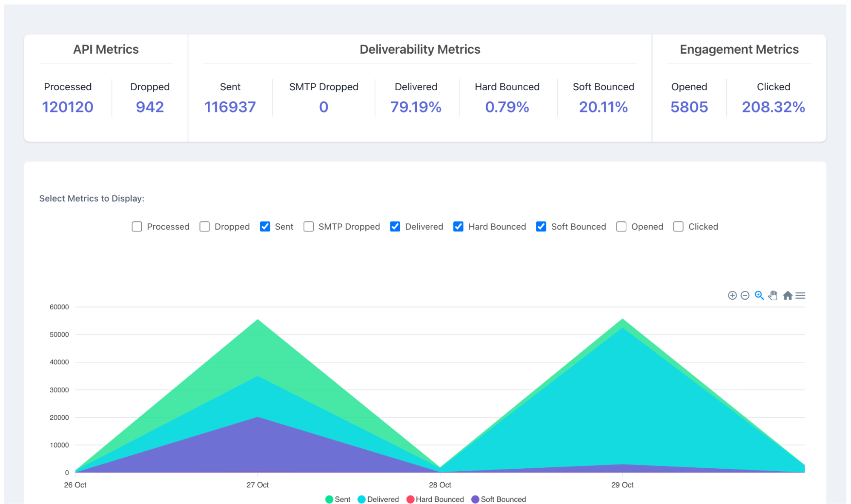Disable the Soft Bounced metric checkbox
Image resolution: width=851 pixels, height=504 pixels.
point(541,226)
